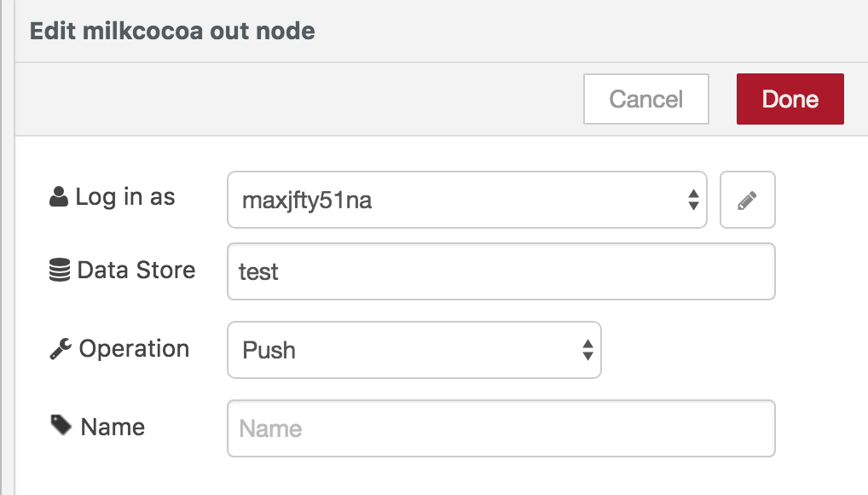Screen dimensions: 868x495
Task: Open the Log in as dropdown
Action: pos(466,201)
